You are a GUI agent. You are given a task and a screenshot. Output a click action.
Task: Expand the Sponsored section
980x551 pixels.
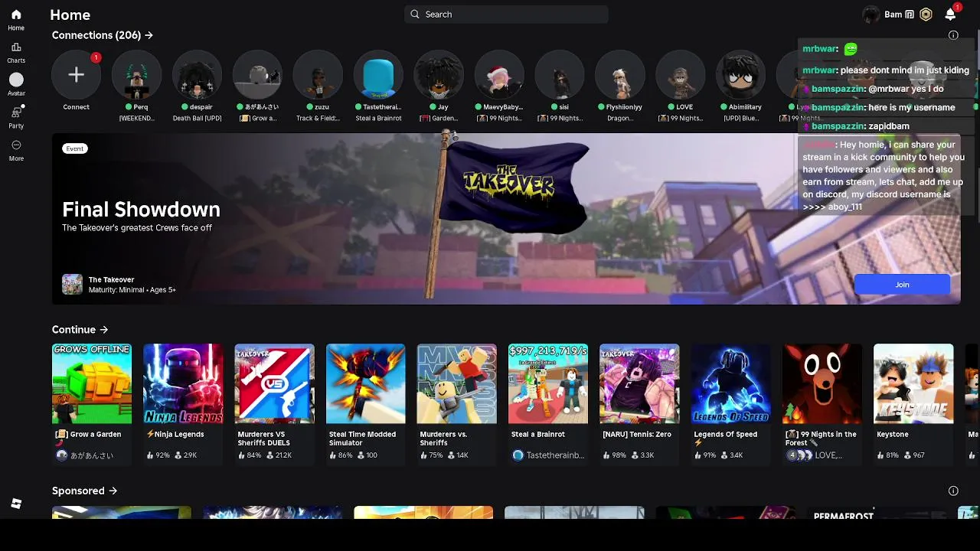tap(84, 491)
